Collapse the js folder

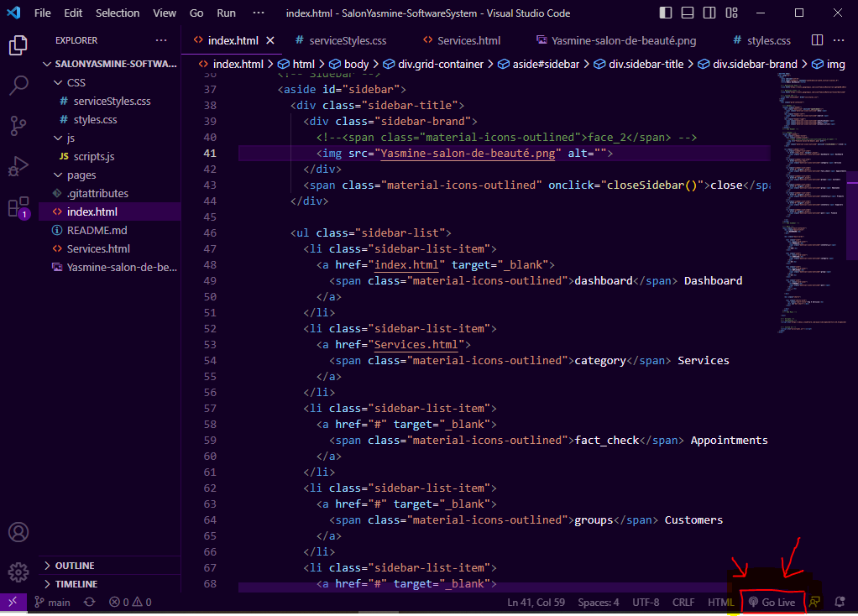(109, 138)
